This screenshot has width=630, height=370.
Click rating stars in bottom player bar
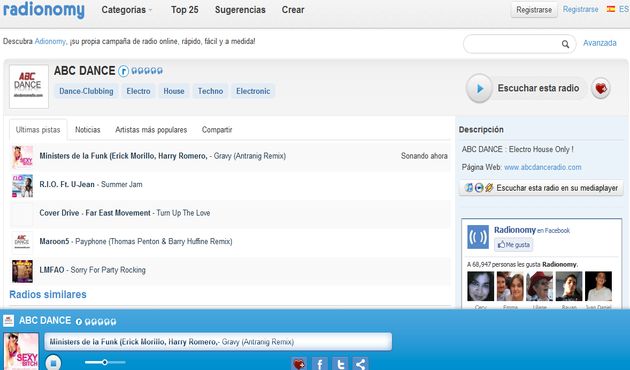click(100, 322)
